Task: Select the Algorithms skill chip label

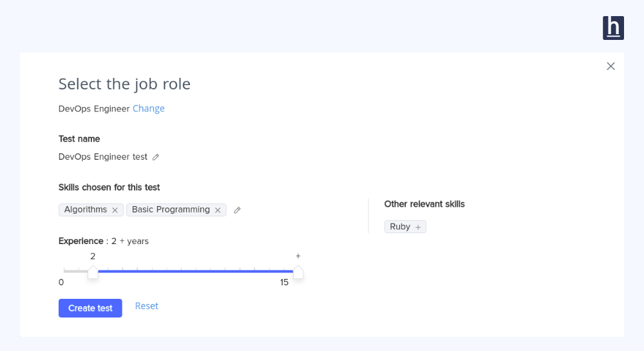Action: click(x=86, y=210)
